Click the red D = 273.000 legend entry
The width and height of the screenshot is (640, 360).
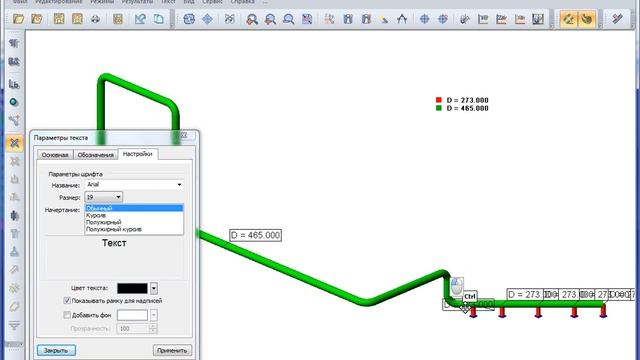click(x=462, y=100)
